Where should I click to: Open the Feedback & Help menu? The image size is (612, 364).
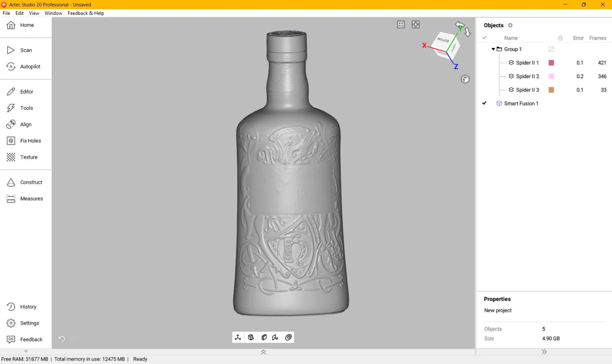[86, 13]
